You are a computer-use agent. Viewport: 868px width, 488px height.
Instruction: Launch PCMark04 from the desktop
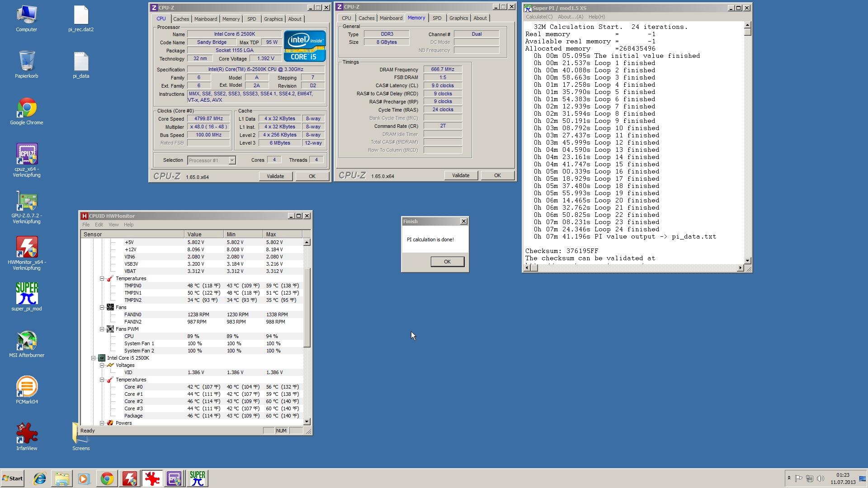[x=26, y=390]
